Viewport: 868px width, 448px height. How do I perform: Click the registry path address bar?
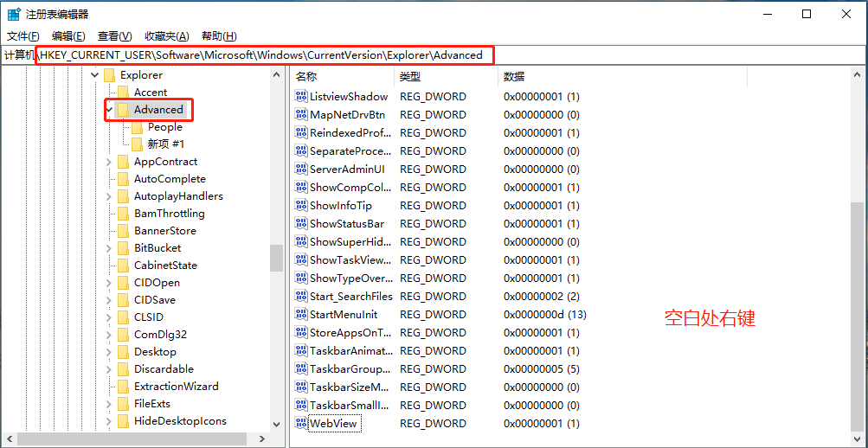point(434,55)
